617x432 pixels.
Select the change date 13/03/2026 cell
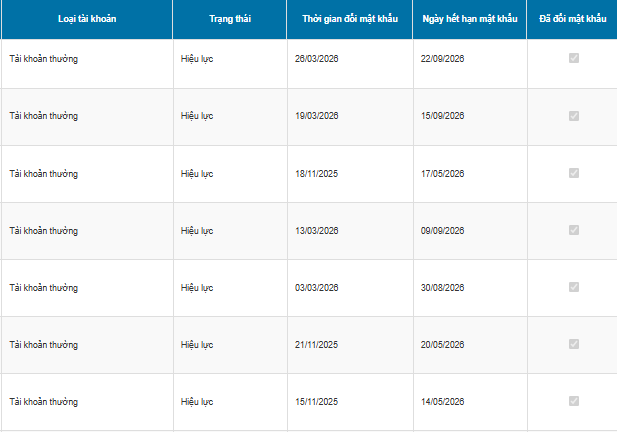pyautogui.click(x=317, y=231)
